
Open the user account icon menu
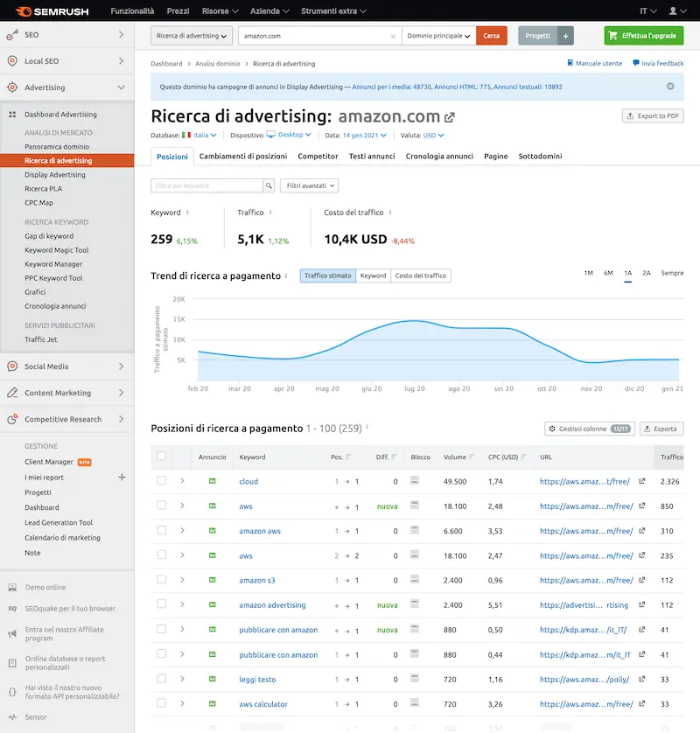click(x=677, y=10)
